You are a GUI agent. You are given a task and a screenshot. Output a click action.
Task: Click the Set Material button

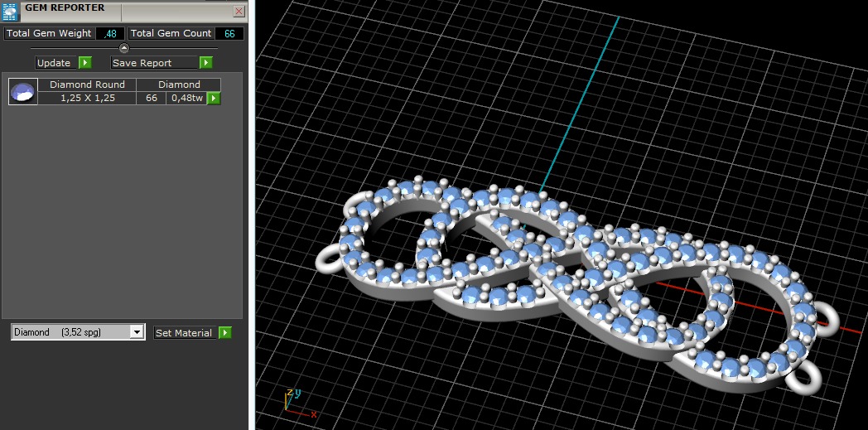coord(186,332)
